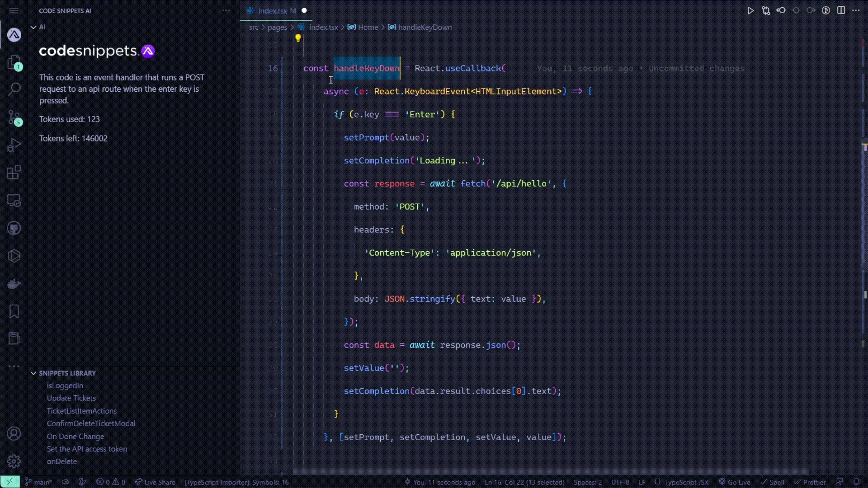
Task: Open the Search view in the activity bar
Action: [x=14, y=89]
